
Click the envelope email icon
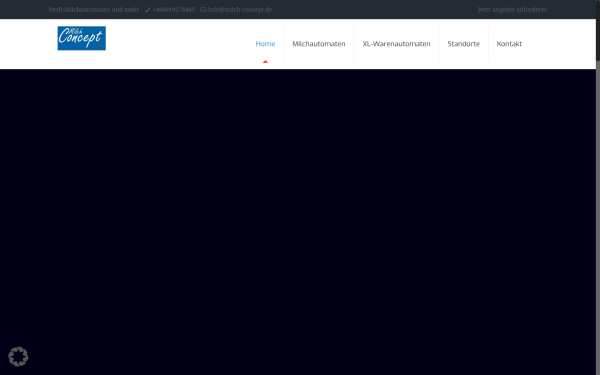(x=203, y=10)
